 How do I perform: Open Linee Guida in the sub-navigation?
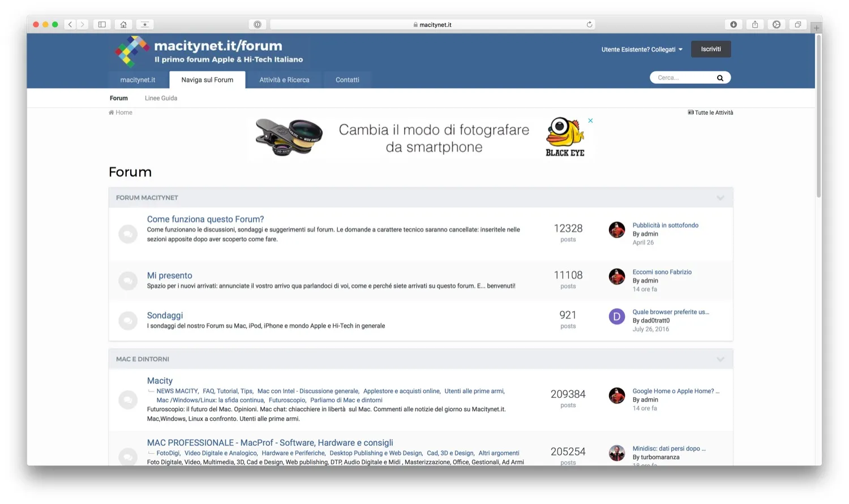tap(161, 98)
